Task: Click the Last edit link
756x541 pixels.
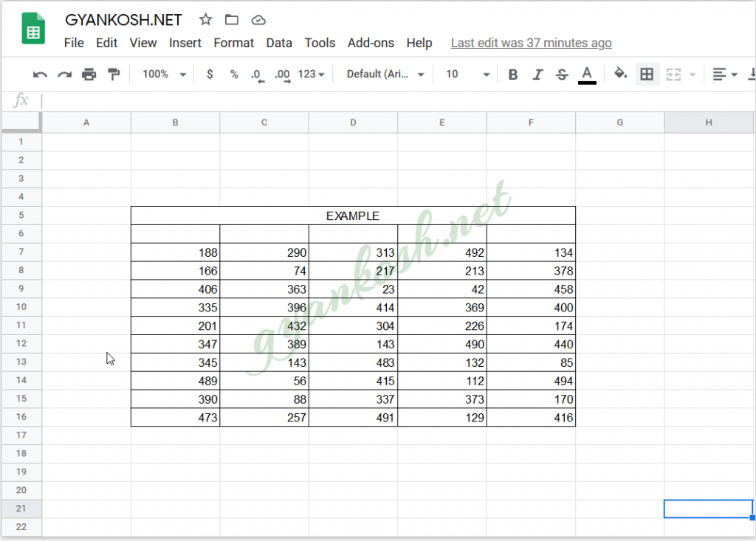Action: [531, 43]
